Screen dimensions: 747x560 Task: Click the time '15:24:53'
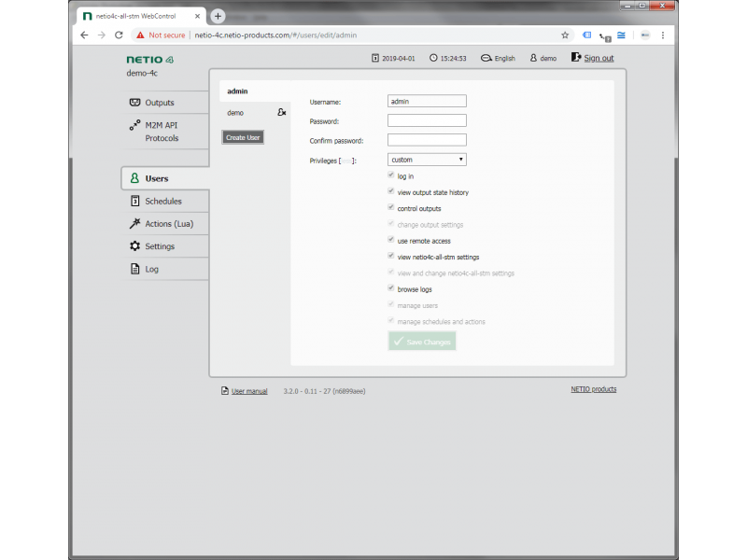pyautogui.click(x=453, y=58)
